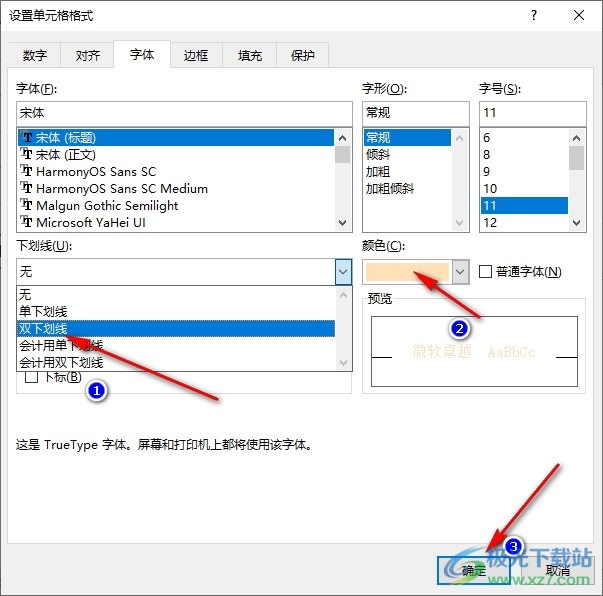The image size is (603, 596).
Task: Choose 常规 font style
Action: 407,137
